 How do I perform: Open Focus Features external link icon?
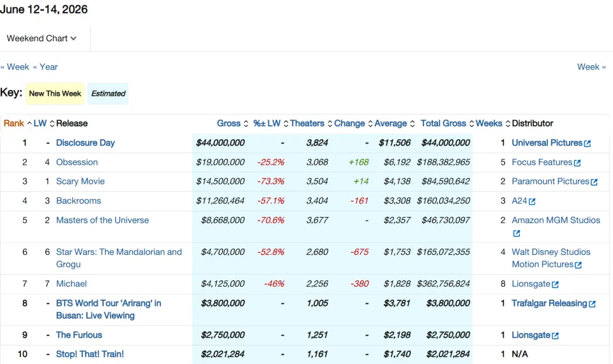tap(577, 163)
